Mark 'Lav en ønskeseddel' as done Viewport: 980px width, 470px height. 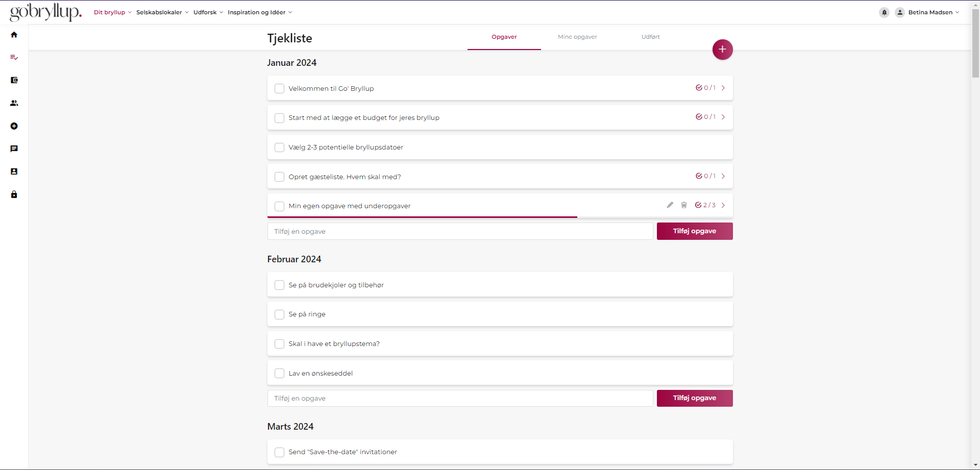(x=279, y=374)
